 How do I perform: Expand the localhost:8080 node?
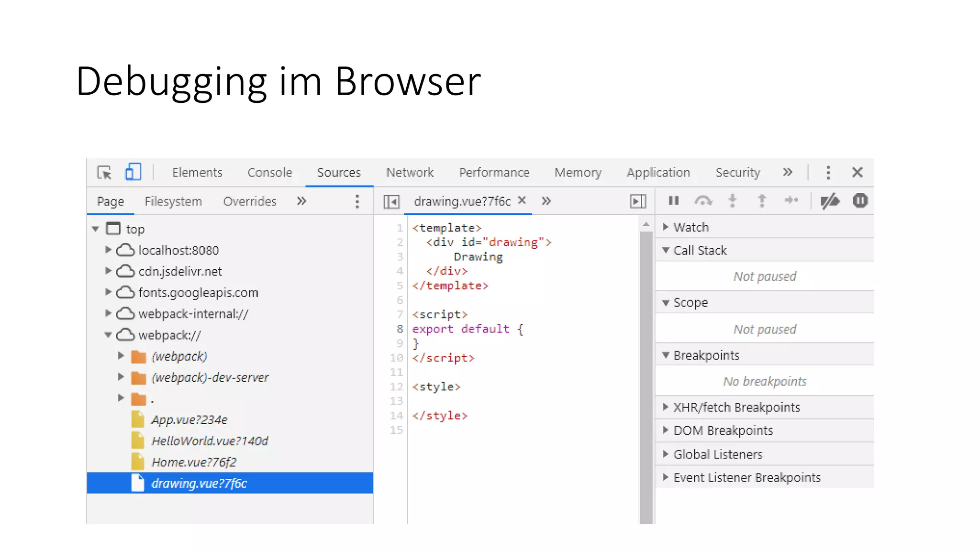click(x=108, y=250)
